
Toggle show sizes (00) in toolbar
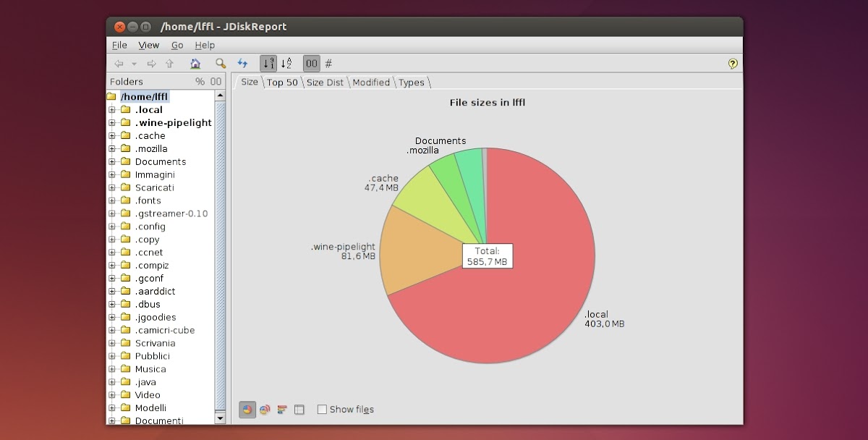tap(311, 64)
